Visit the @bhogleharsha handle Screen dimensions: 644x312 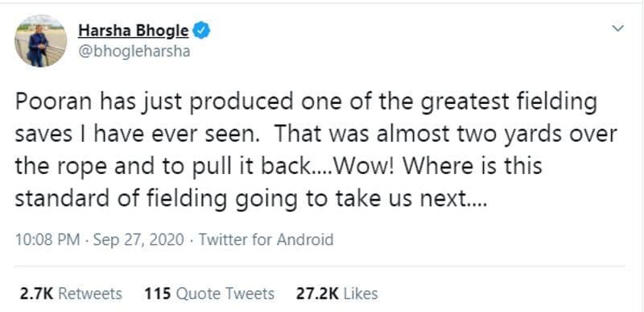[134, 52]
